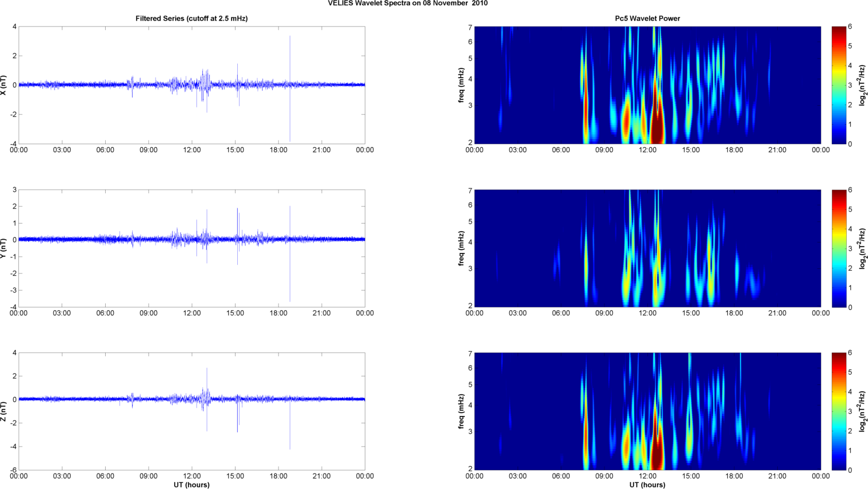
Task: Click the 'X (nT)' axis label
Action: [x=4, y=85]
